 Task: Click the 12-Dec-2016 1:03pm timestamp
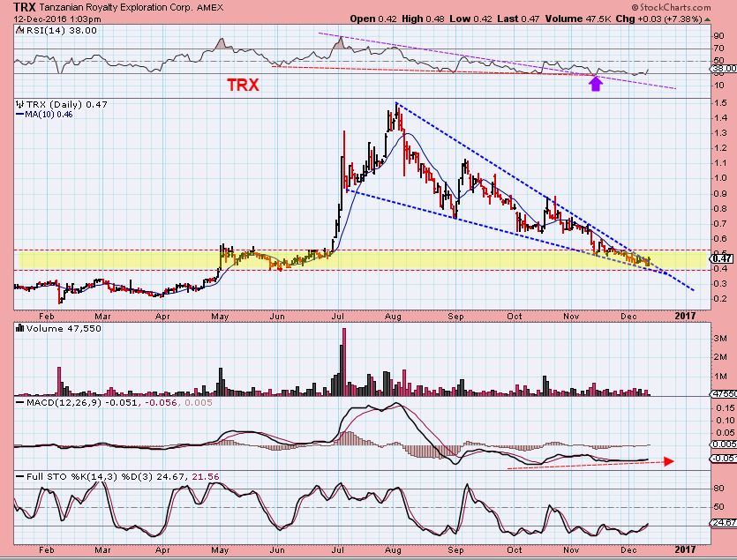57,19
